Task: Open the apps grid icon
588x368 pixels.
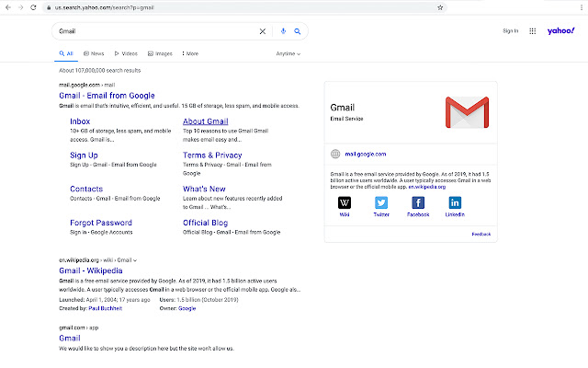Action: 533,31
